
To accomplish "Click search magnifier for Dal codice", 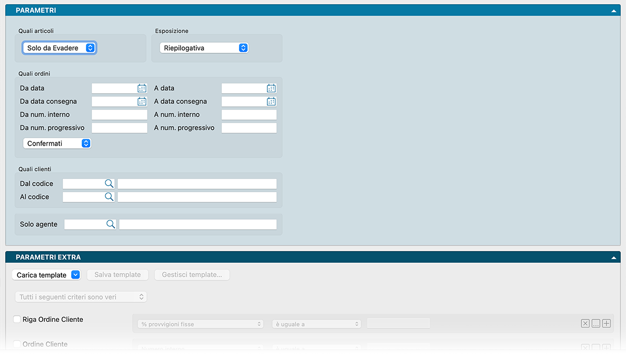I will (x=109, y=184).
